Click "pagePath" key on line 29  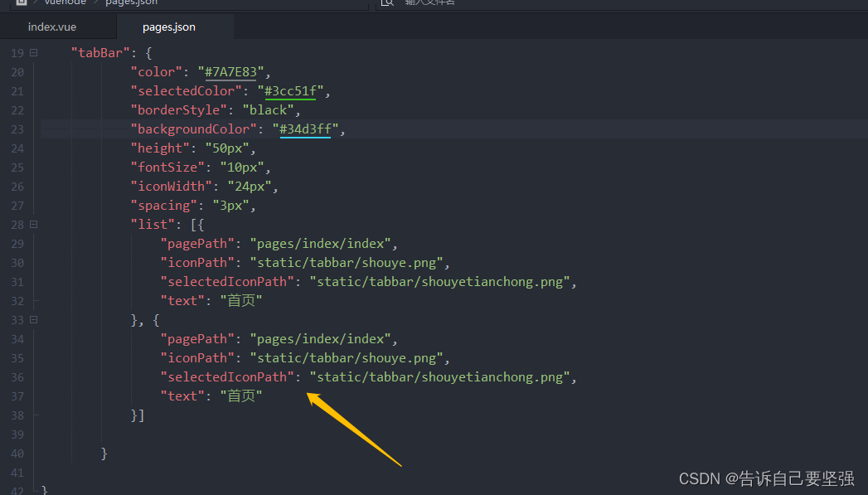tap(197, 244)
